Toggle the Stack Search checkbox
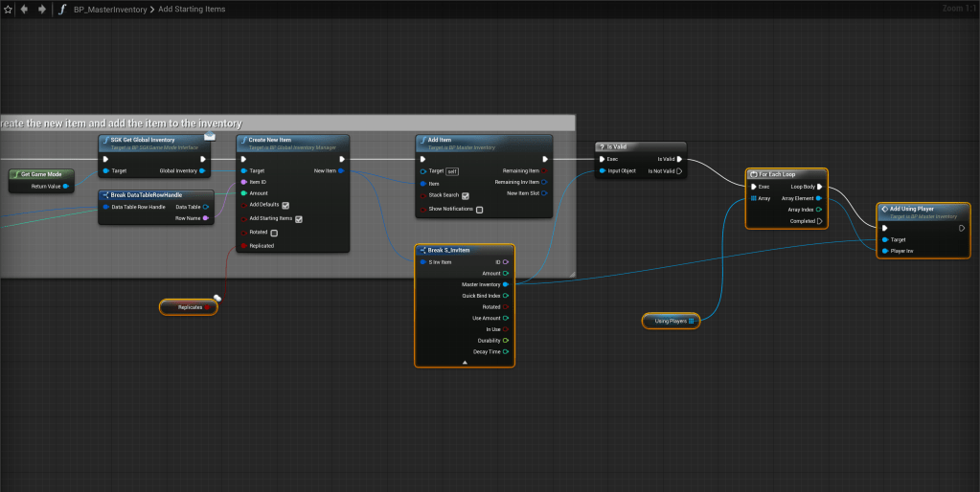The width and height of the screenshot is (980, 492). pyautogui.click(x=465, y=195)
